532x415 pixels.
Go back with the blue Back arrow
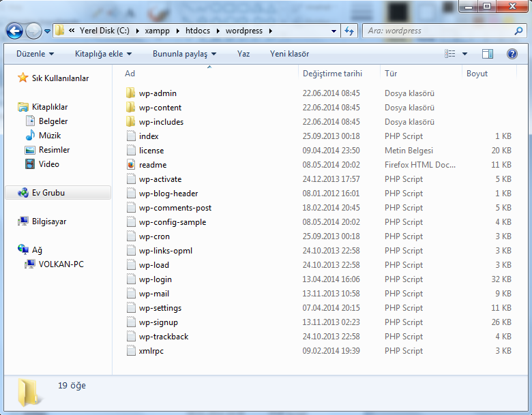14,31
